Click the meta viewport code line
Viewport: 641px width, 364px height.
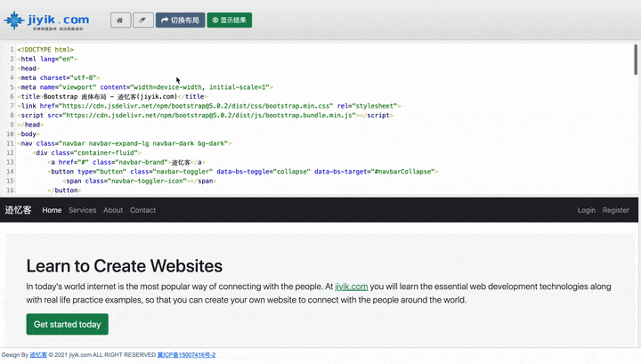(145, 87)
